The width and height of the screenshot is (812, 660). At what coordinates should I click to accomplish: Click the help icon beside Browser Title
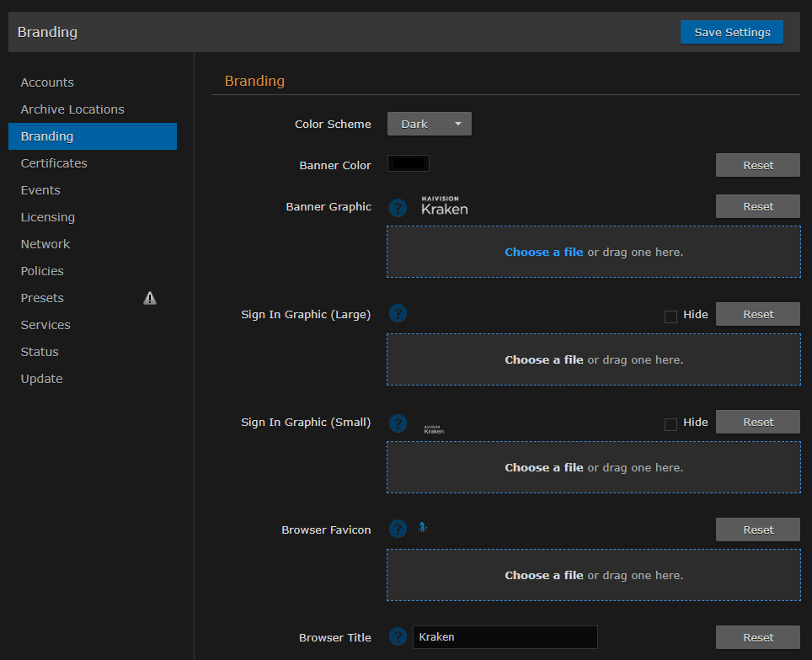(398, 637)
